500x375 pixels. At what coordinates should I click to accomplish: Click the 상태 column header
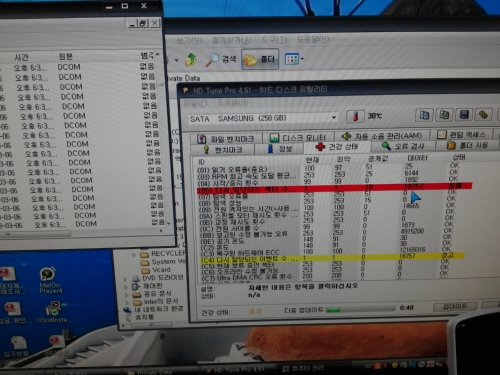tap(458, 157)
